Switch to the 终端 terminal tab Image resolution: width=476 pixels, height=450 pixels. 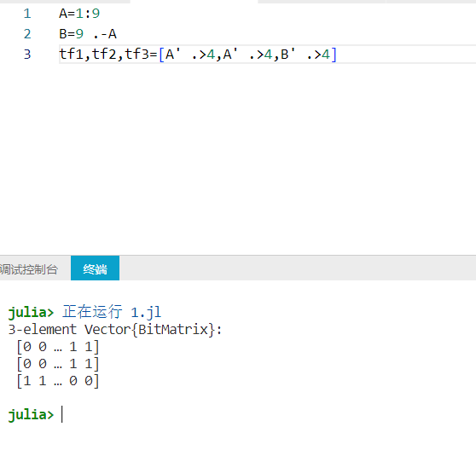pyautogui.click(x=95, y=268)
